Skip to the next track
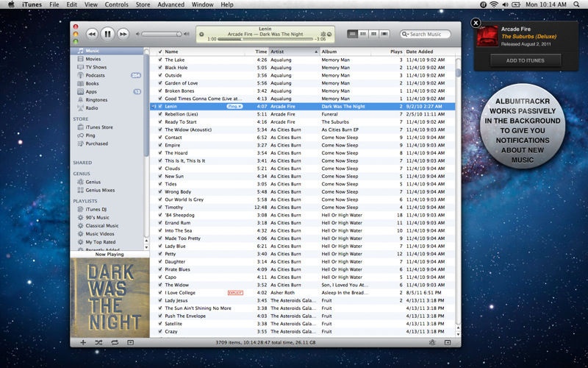Screen dimensions: 588x368 (123, 34)
